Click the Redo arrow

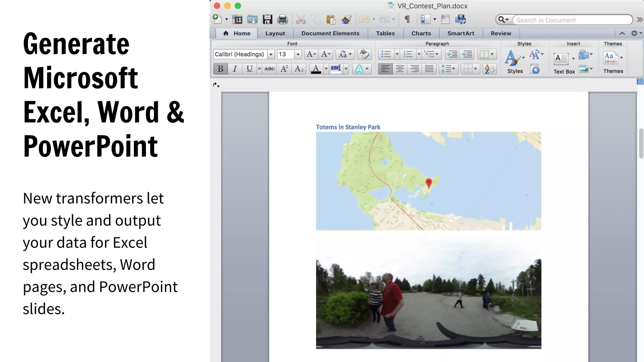[x=384, y=19]
